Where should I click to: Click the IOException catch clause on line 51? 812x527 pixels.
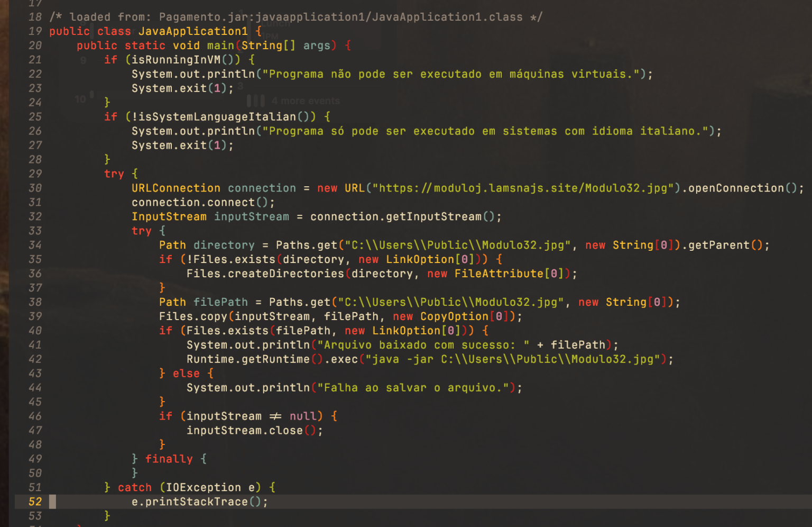point(210,488)
